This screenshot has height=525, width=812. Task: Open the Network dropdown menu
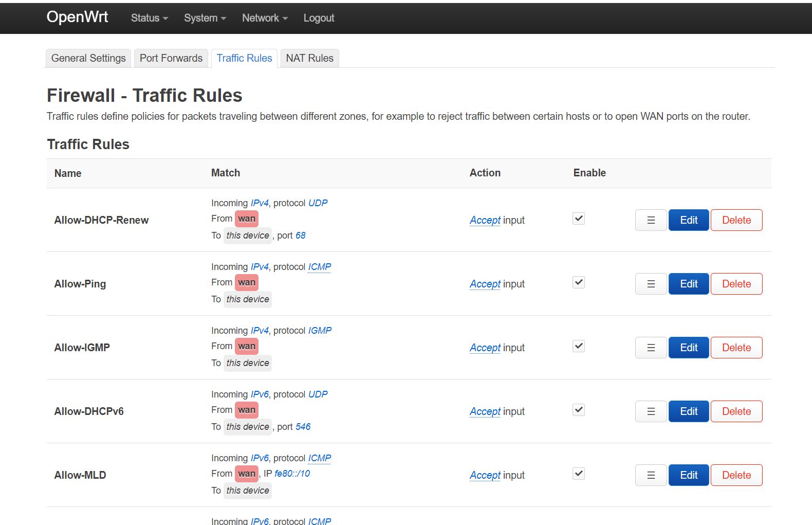265,18
